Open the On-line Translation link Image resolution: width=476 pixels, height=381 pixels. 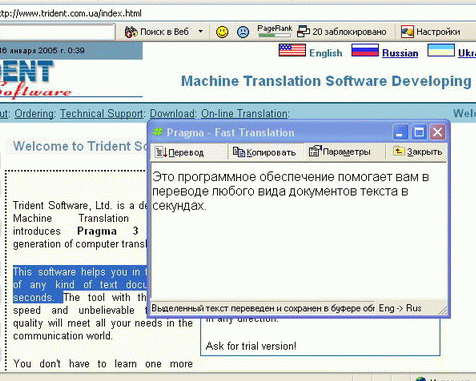245,114
